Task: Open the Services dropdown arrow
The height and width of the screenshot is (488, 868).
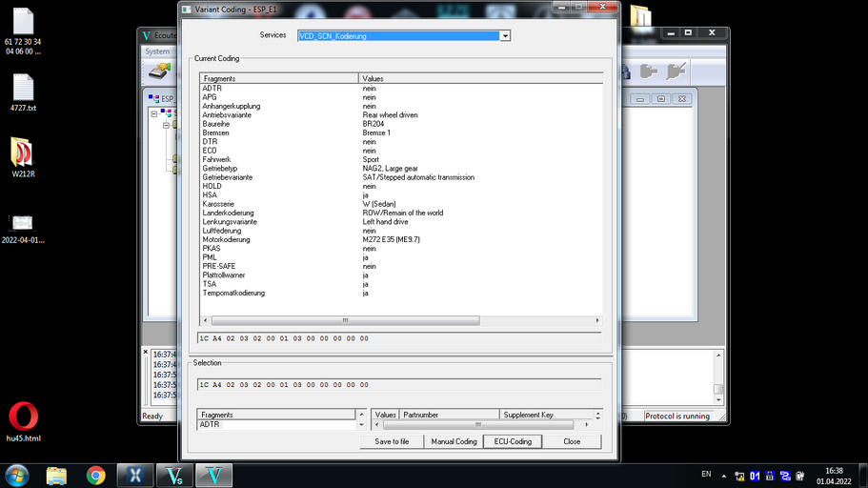Action: (x=505, y=36)
